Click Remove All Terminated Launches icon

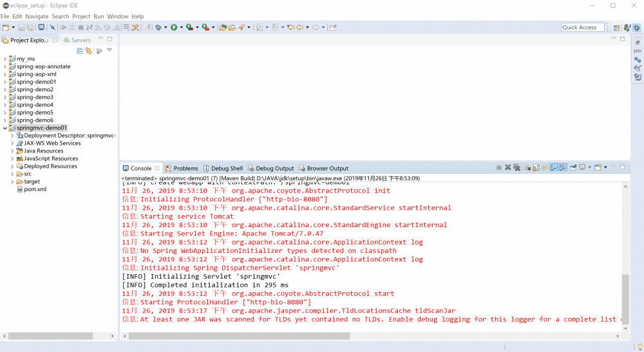click(516, 167)
